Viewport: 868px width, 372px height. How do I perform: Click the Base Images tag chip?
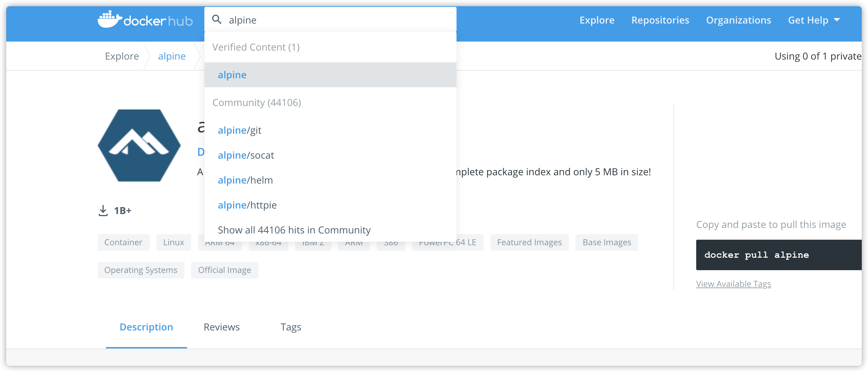[607, 242]
